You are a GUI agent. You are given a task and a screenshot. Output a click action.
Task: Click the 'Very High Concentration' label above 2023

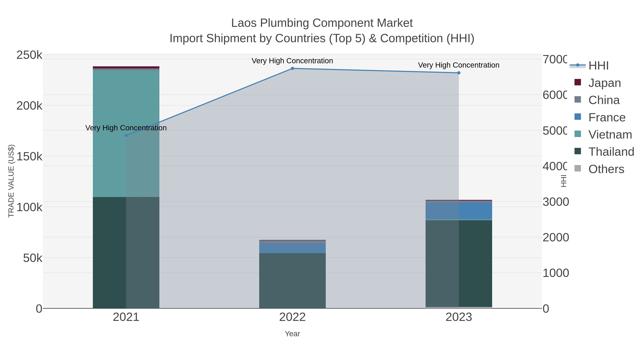[459, 65]
